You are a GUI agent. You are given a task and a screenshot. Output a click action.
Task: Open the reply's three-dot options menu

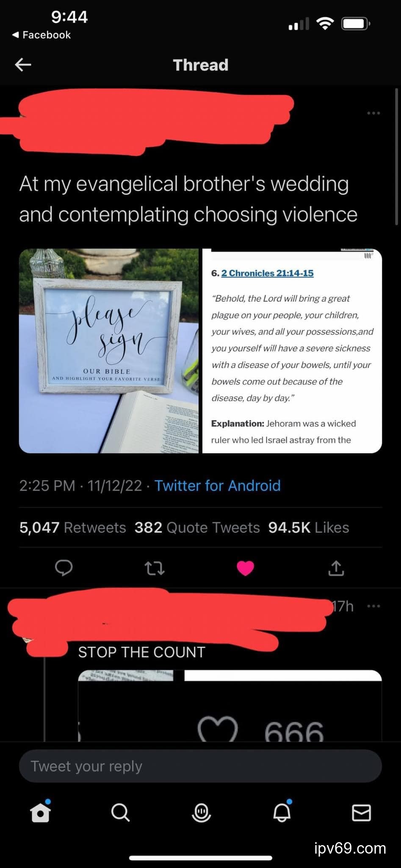click(373, 606)
